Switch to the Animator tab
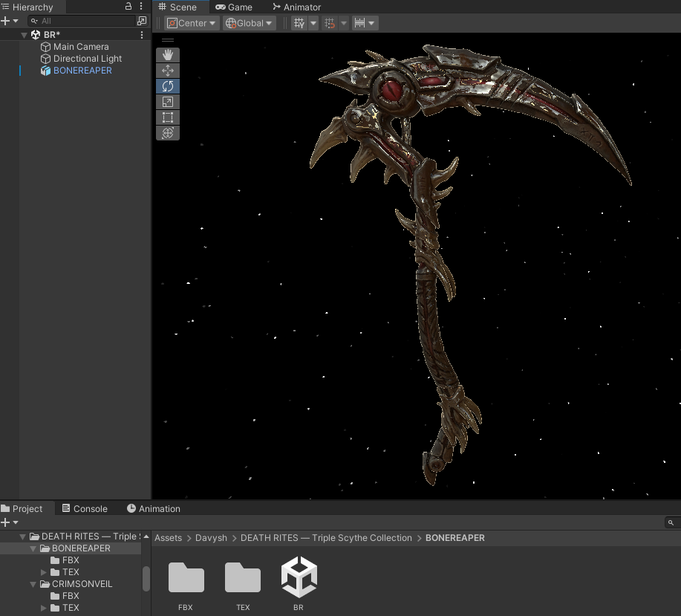Viewport: 681px width, 616px height. point(296,7)
